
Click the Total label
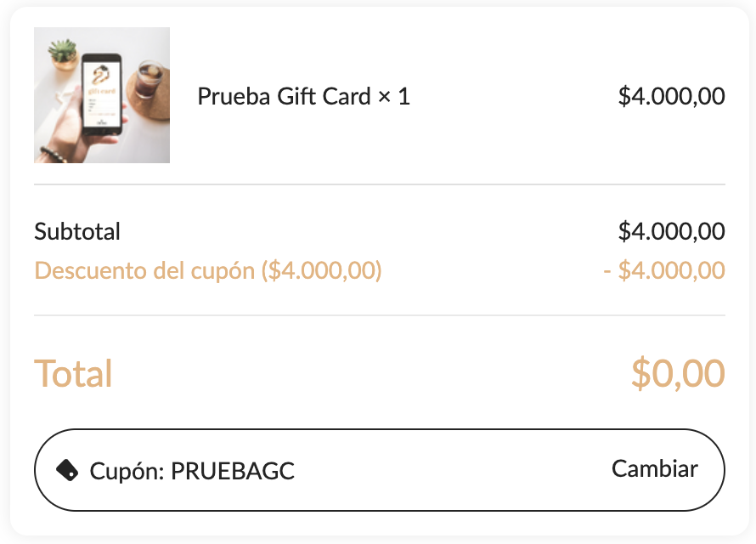click(73, 373)
